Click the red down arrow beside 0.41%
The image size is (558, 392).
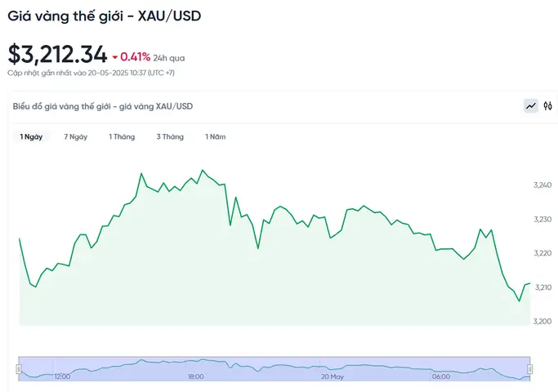pos(115,57)
